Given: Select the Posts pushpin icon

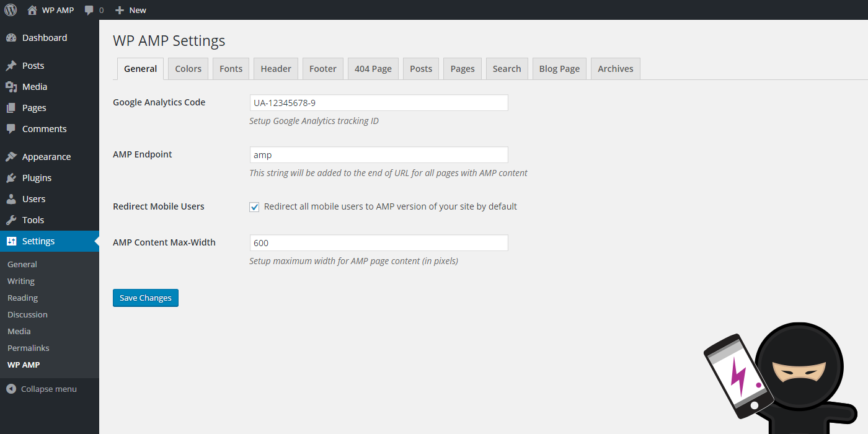Looking at the screenshot, I should coord(12,65).
